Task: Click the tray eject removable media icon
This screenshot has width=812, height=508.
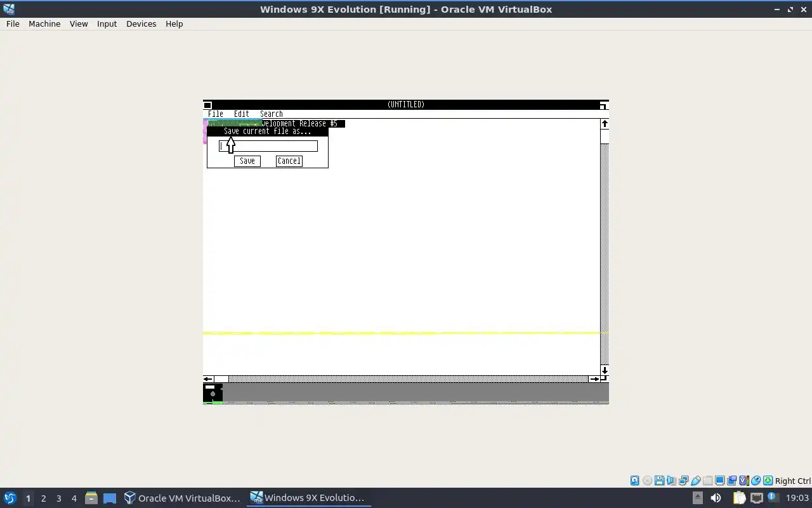Action: [x=698, y=498]
